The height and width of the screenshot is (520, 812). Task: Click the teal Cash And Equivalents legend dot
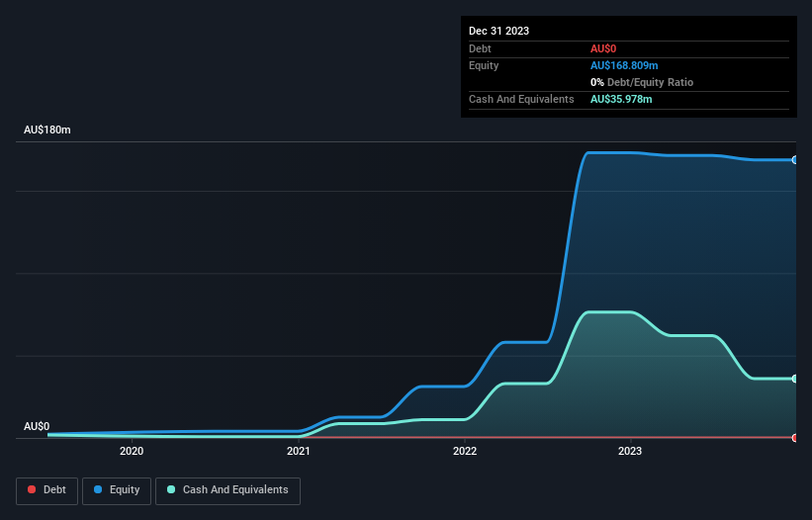171,489
